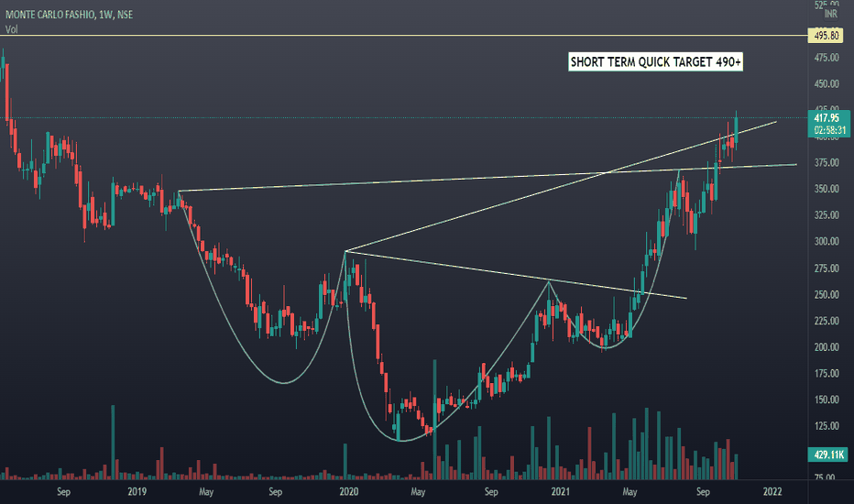Click the Vol indicator label
854x504 pixels.
tap(11, 29)
